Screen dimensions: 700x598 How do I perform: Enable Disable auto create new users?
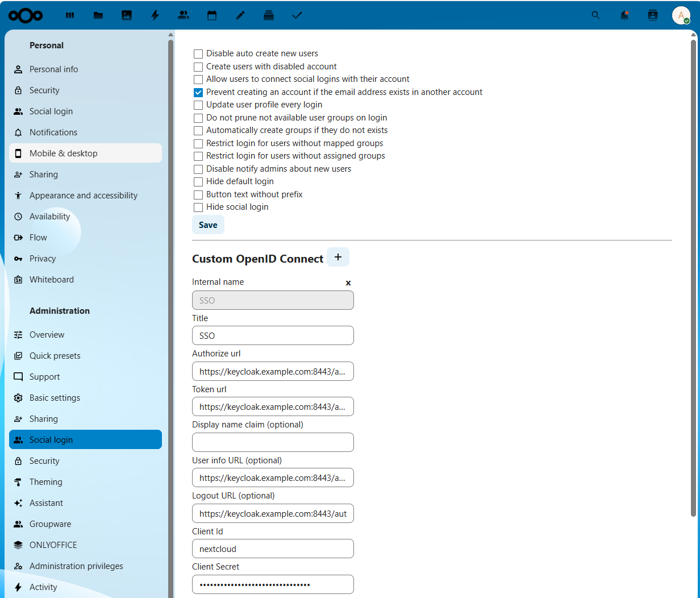click(198, 54)
